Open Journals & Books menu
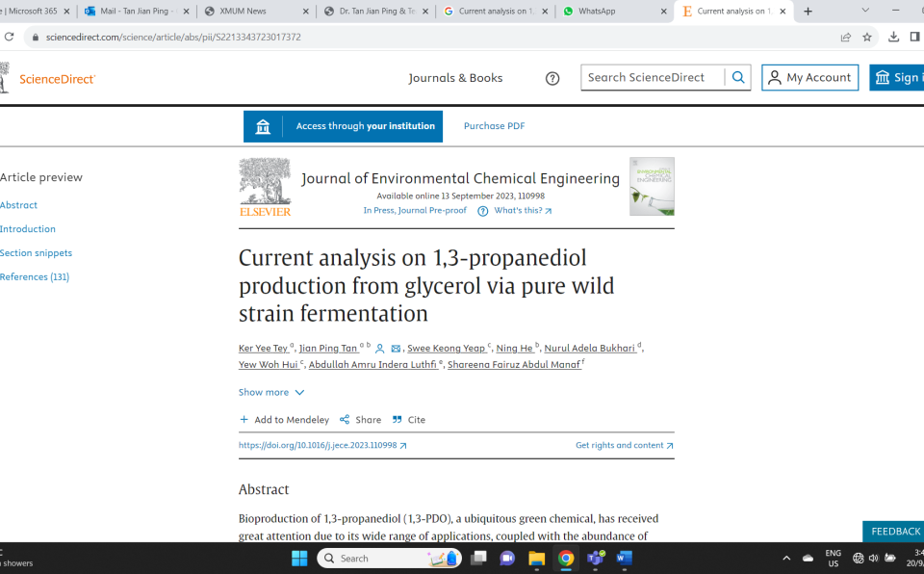 455,78
